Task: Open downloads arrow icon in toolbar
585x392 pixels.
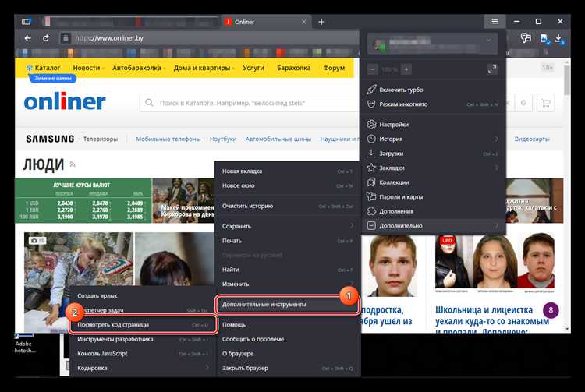Action: pos(558,38)
